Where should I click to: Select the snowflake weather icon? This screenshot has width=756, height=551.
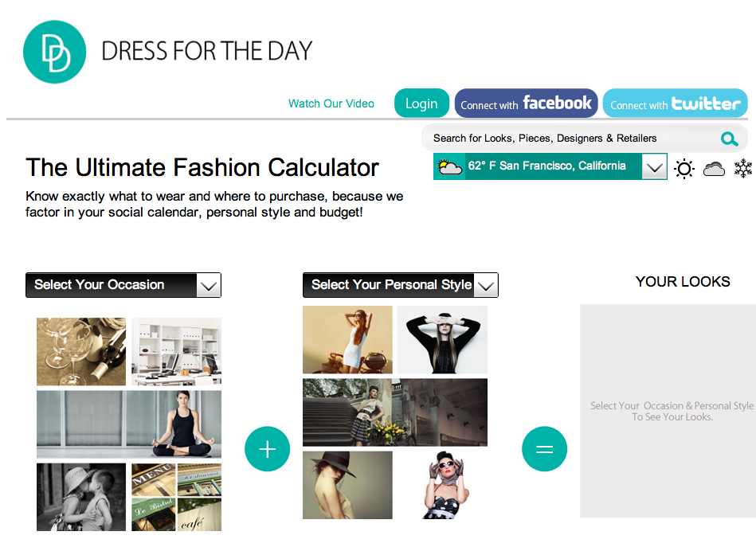743,168
